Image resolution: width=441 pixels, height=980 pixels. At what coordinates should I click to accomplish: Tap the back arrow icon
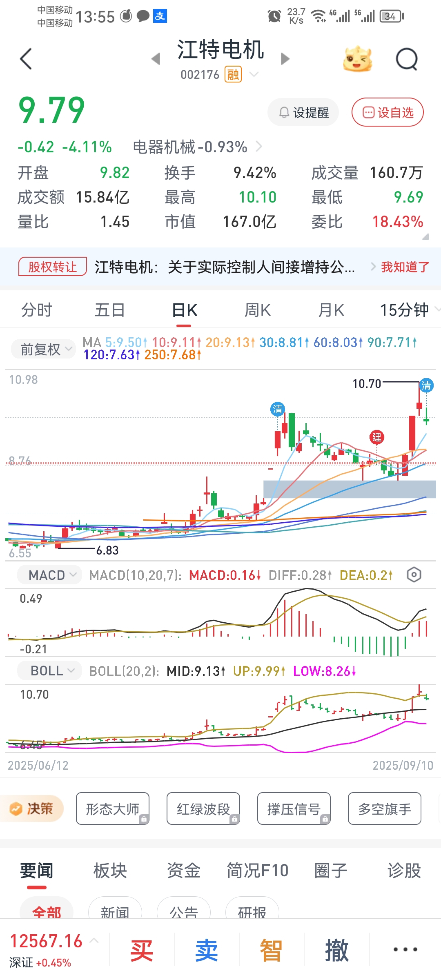(26, 59)
